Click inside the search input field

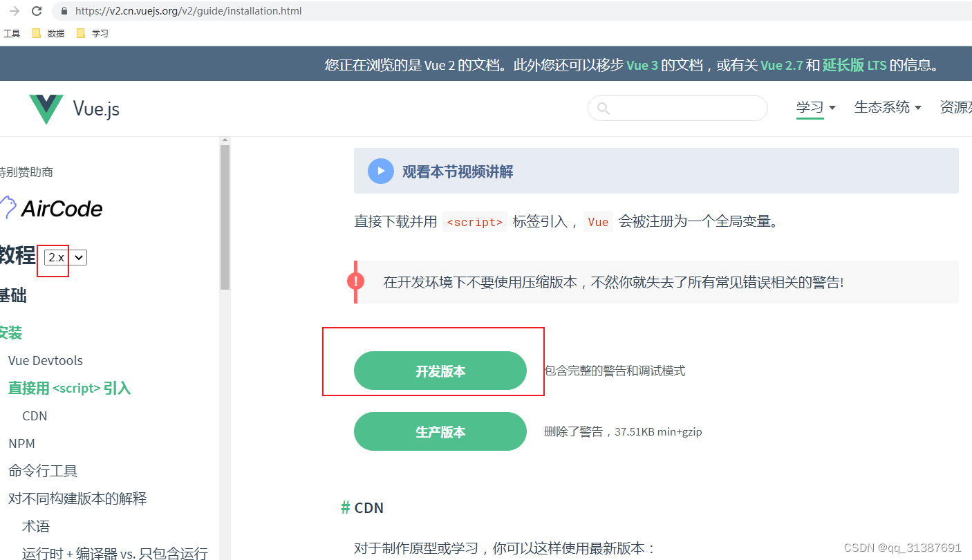click(x=677, y=109)
